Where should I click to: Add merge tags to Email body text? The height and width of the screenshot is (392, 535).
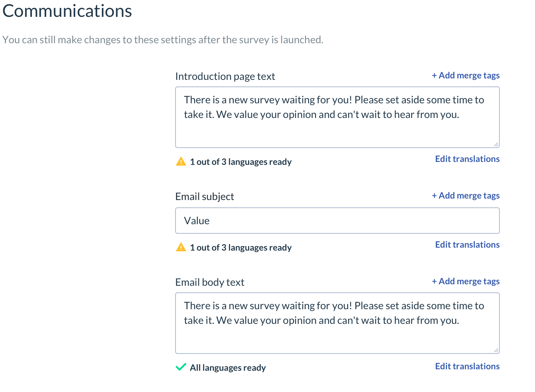466,281
